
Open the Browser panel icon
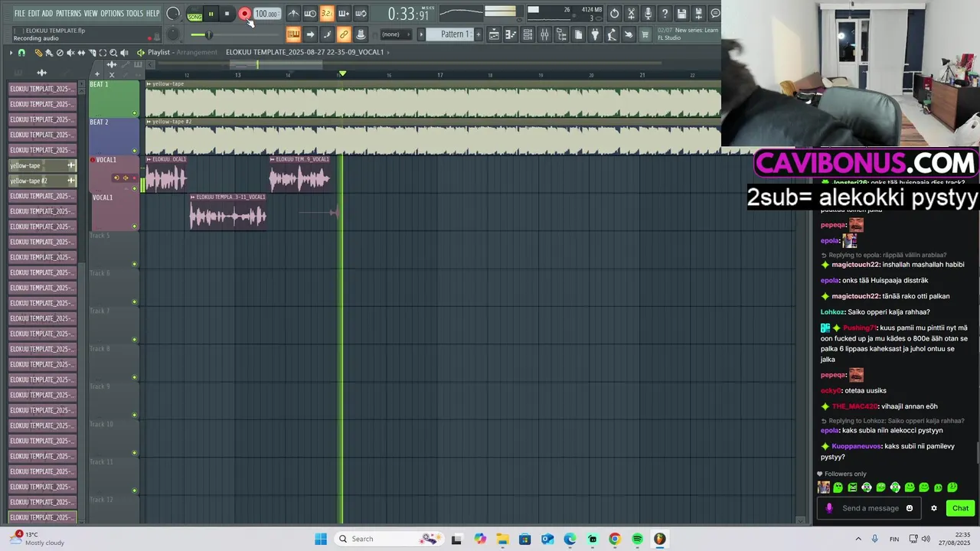[x=562, y=34]
